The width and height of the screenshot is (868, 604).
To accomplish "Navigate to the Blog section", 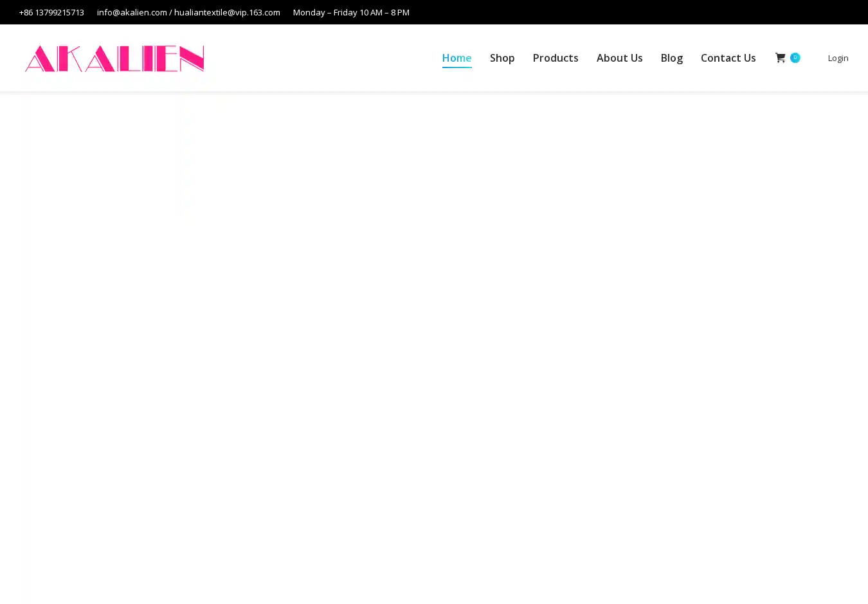I will (x=671, y=58).
